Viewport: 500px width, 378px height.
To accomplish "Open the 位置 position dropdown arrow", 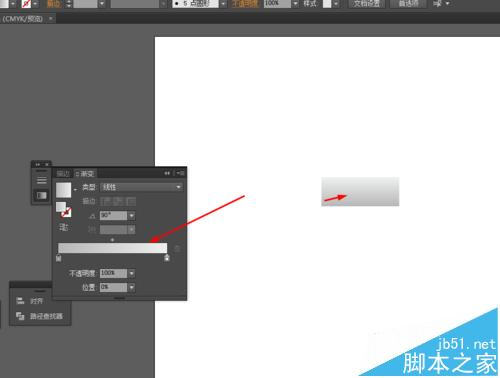I will click(132, 287).
